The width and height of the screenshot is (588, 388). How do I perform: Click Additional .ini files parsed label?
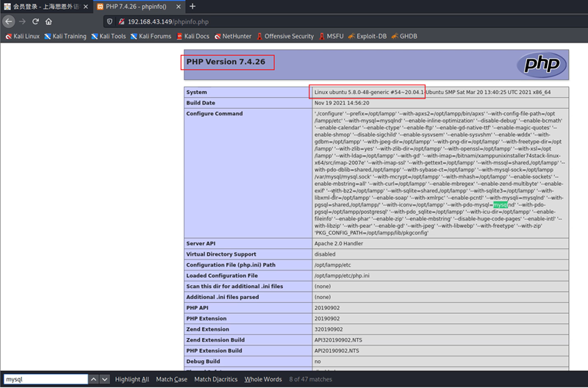click(223, 298)
